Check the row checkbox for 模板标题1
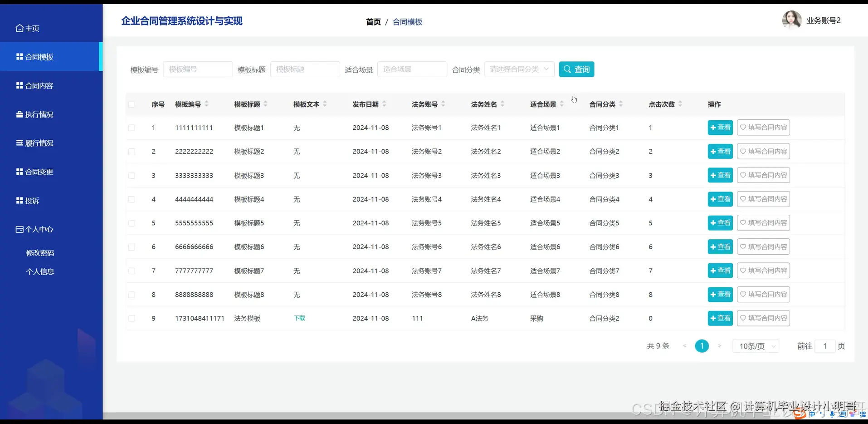The image size is (868, 424). [x=132, y=128]
